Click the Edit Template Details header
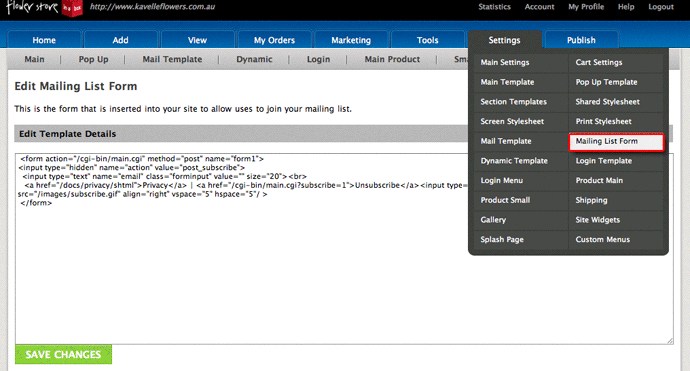The width and height of the screenshot is (690, 371). point(67,134)
